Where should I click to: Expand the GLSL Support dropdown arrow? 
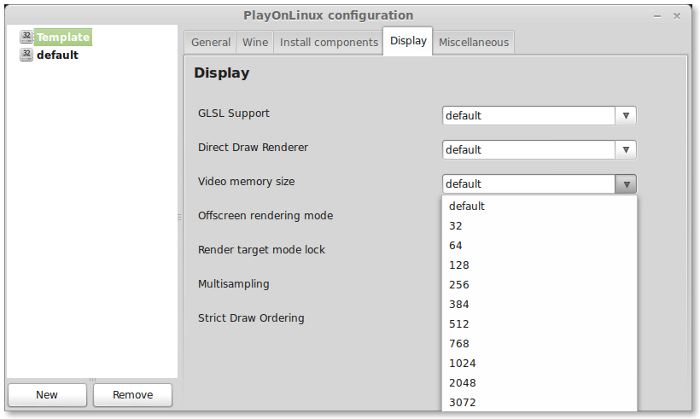(x=626, y=116)
